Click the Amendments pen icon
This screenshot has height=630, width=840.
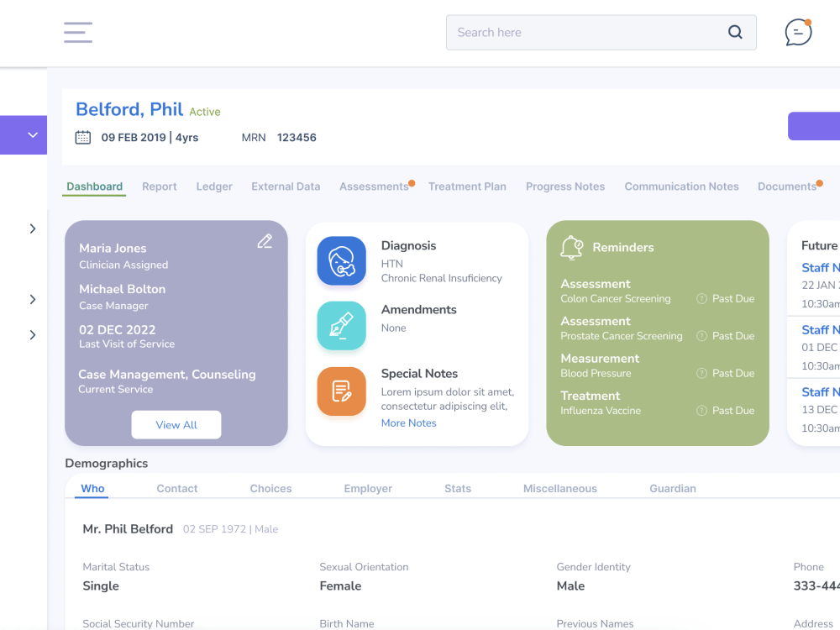pyautogui.click(x=341, y=325)
